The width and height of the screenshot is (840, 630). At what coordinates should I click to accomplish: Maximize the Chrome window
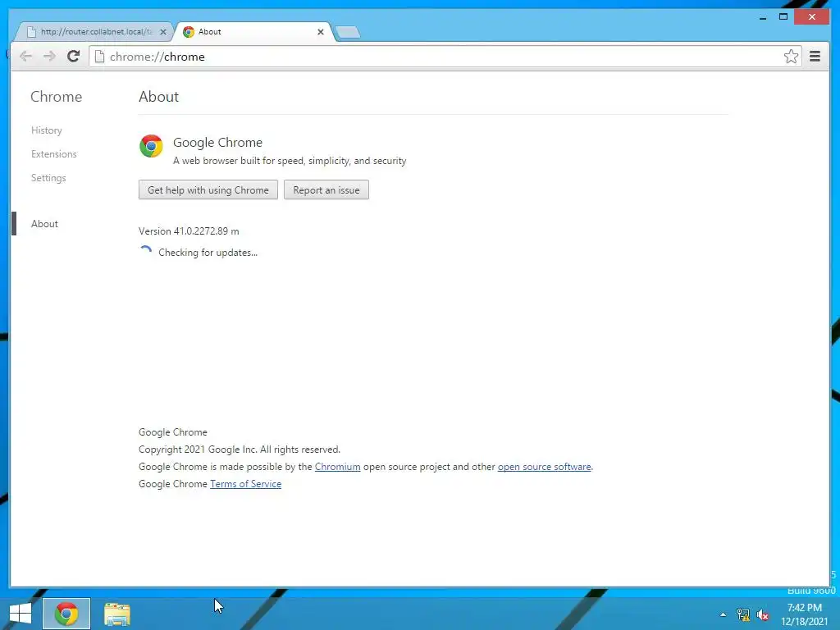[783, 17]
